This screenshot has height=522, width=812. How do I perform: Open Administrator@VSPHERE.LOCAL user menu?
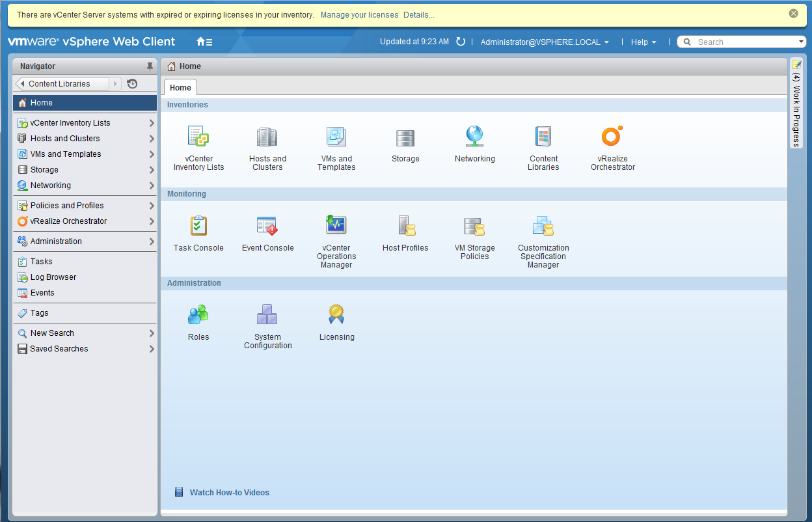pos(545,42)
